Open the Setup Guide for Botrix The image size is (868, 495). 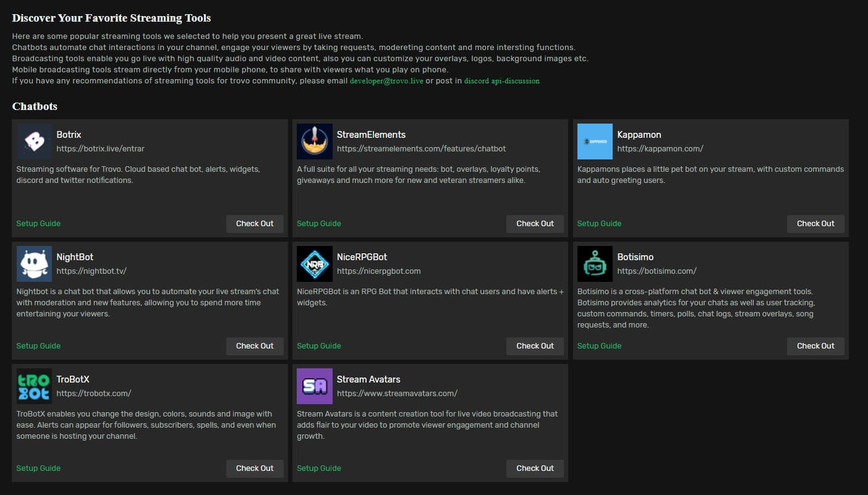[38, 223]
